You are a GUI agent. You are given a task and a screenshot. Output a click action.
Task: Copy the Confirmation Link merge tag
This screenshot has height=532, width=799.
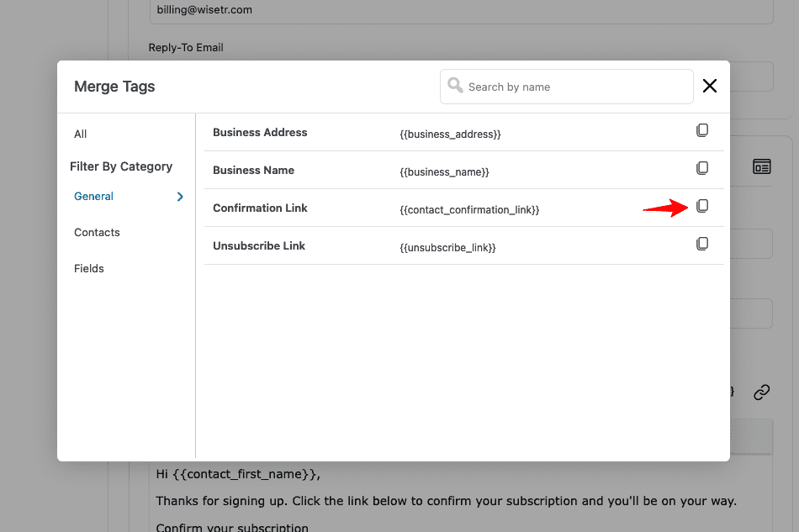(x=702, y=206)
